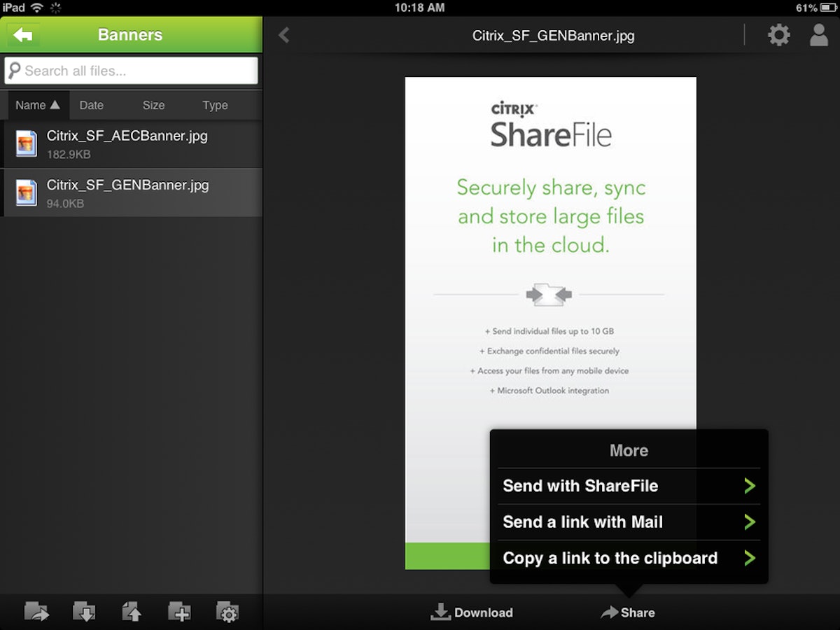Select the share folder icon in bottom toolbar

[x=36, y=610]
